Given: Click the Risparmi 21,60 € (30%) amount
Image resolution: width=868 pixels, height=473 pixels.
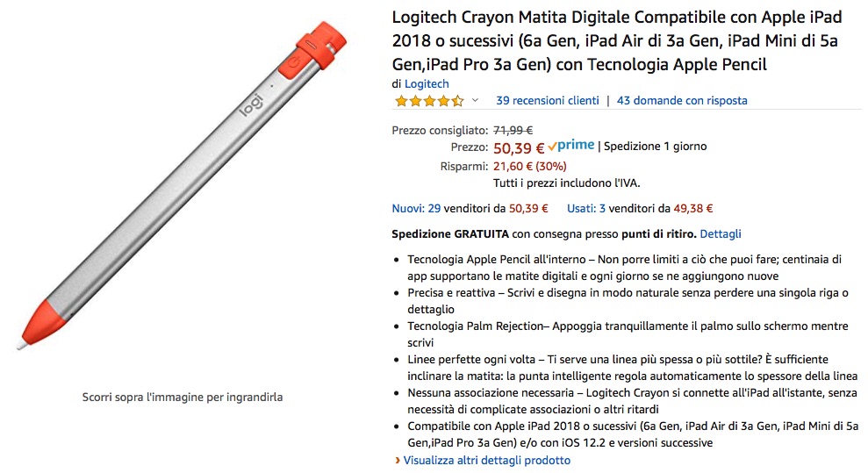Looking at the screenshot, I should click(530, 166).
